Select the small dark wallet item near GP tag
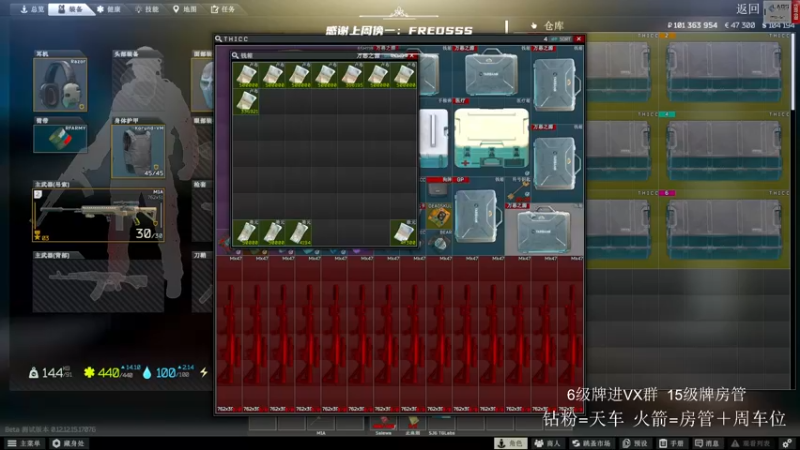Screen dimensions: 800x450 (x=438, y=189)
